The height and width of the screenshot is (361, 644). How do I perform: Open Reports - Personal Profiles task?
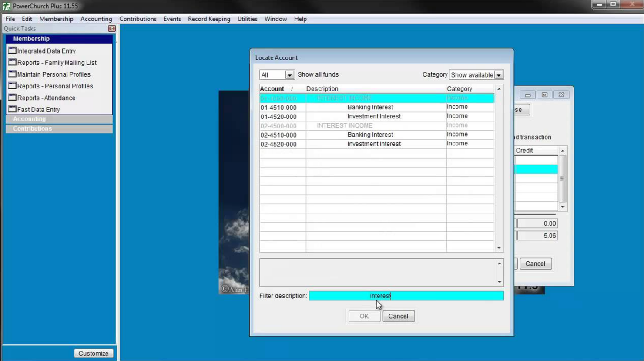(55, 86)
